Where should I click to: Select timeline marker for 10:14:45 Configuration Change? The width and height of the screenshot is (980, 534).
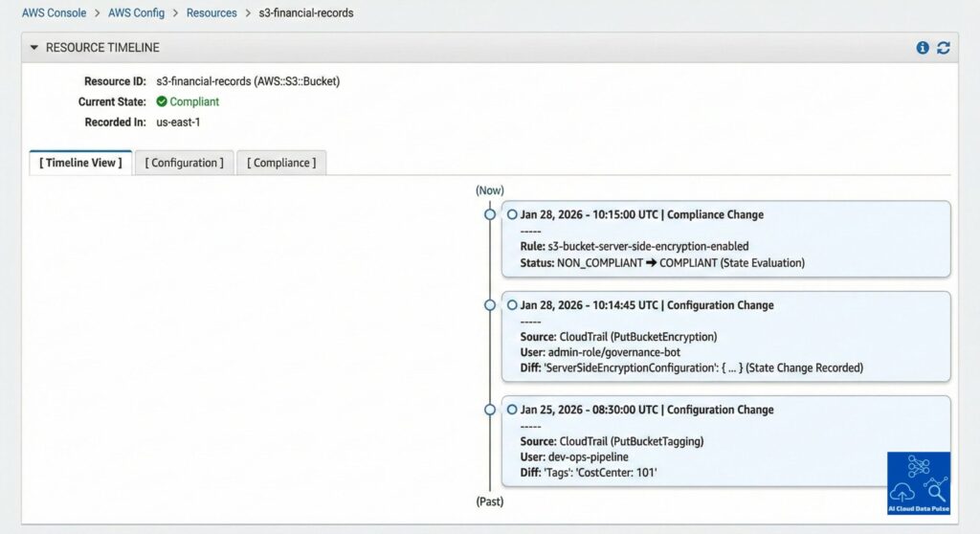pyautogui.click(x=490, y=305)
